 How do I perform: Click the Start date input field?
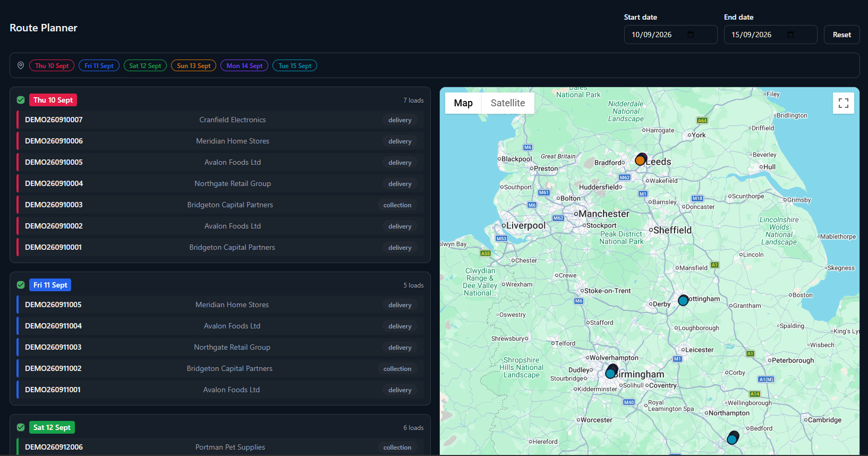coord(670,35)
